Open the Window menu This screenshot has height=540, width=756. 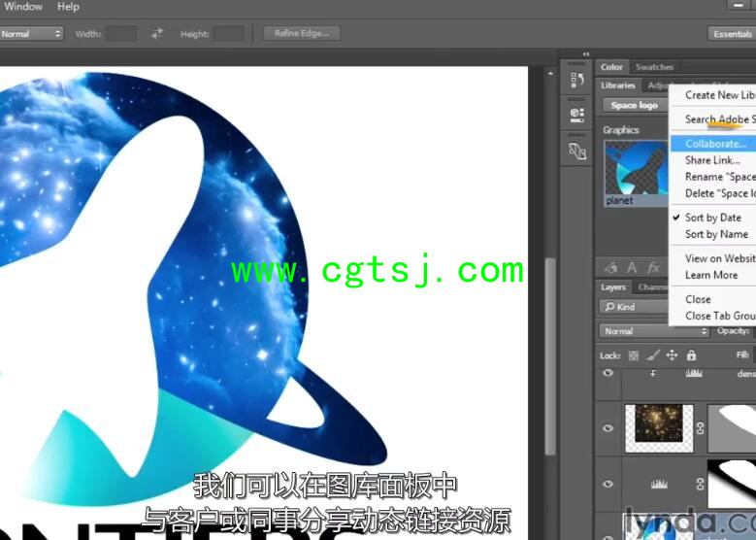(23, 7)
